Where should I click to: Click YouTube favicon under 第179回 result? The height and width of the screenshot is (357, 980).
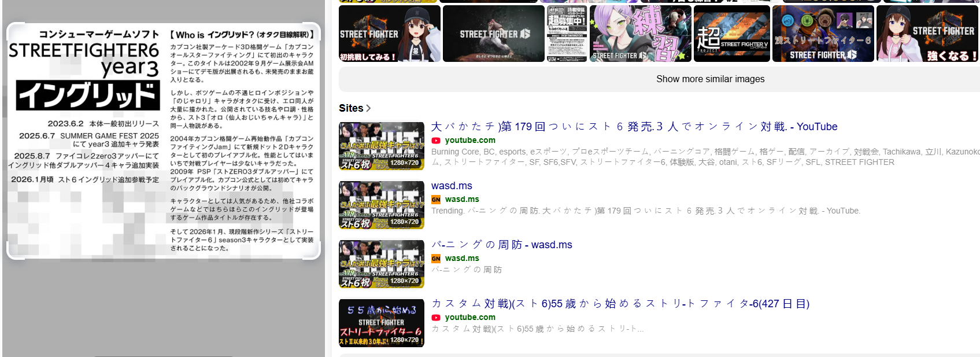click(436, 141)
